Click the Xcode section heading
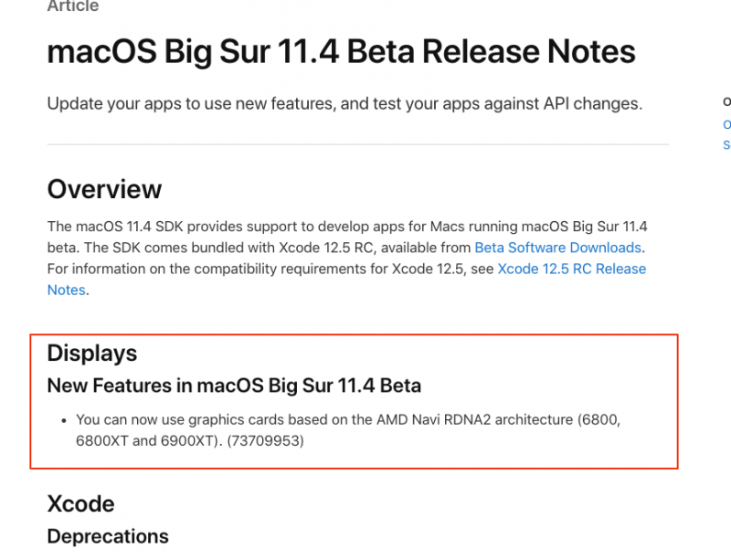 coord(80,504)
